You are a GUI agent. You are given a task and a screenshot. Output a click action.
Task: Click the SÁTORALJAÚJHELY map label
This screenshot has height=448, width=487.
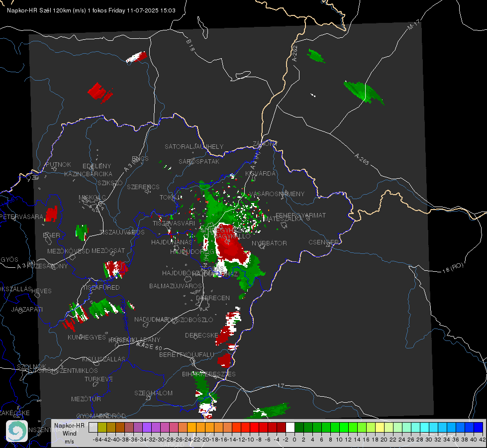click(194, 146)
